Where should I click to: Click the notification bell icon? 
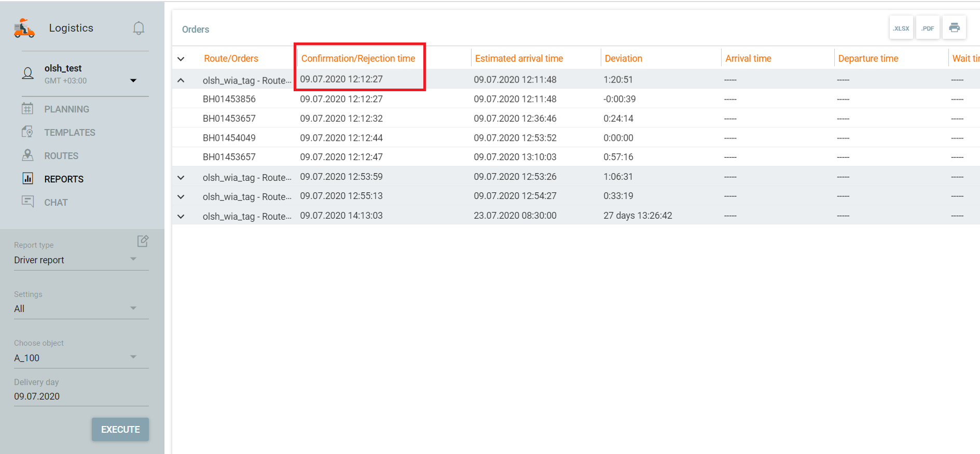pyautogui.click(x=139, y=28)
